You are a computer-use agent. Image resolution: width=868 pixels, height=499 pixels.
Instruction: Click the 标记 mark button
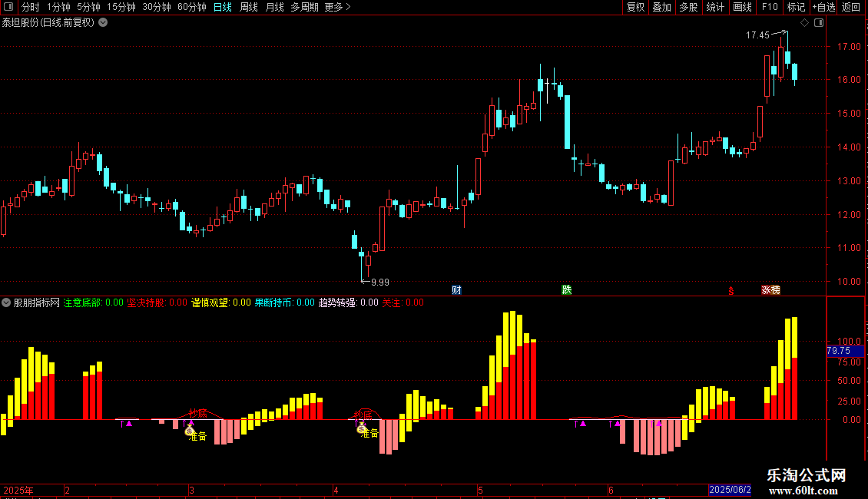coord(796,7)
